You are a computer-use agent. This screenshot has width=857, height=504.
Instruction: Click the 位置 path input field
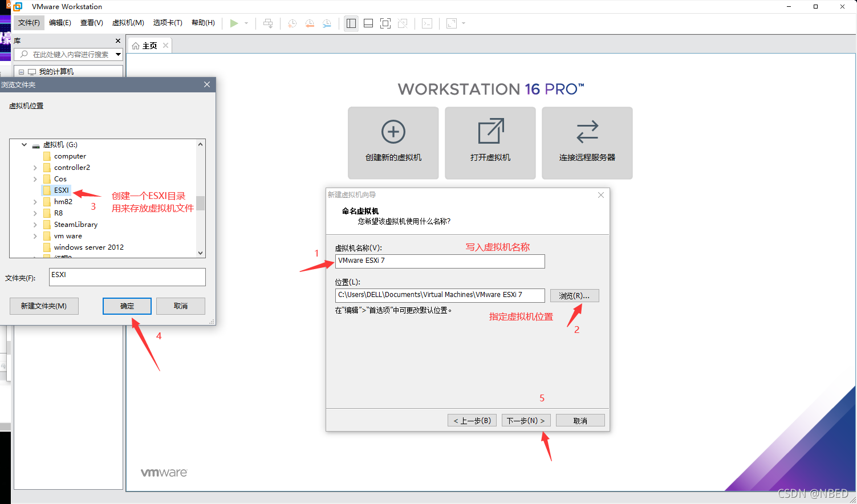click(440, 295)
